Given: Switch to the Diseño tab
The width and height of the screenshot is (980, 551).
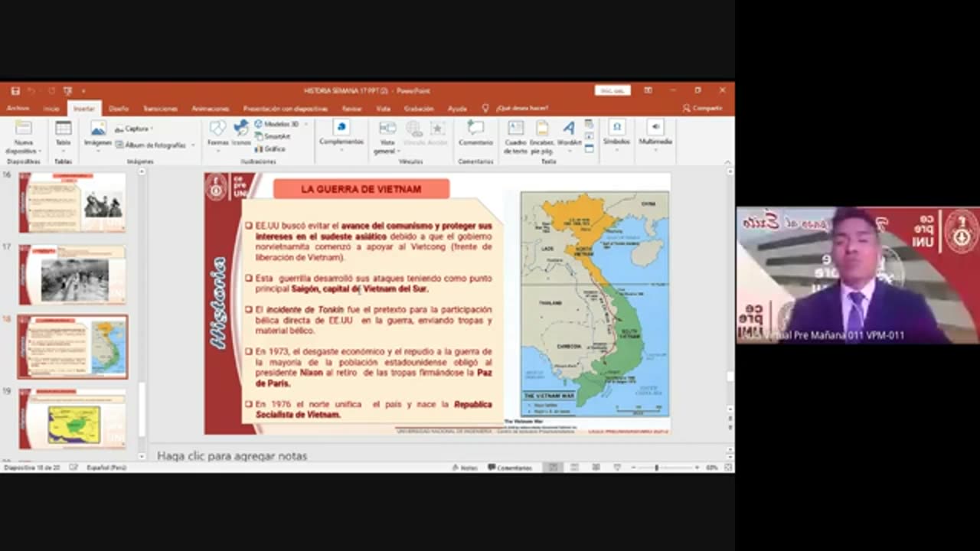Looking at the screenshot, I should click(x=119, y=109).
